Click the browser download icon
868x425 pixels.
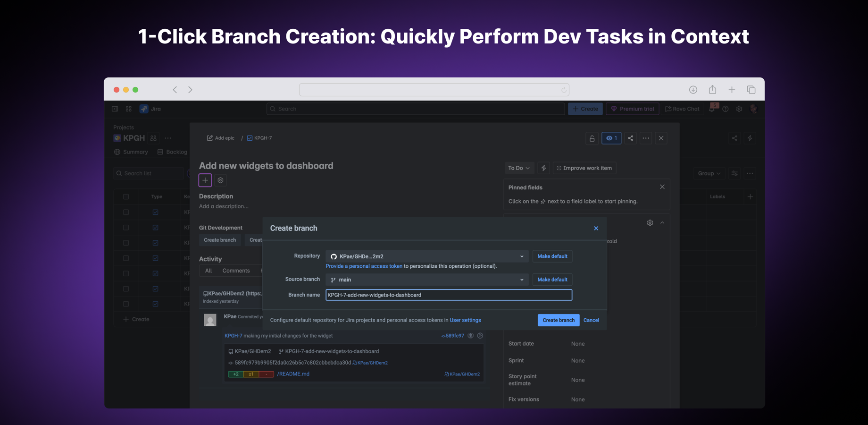(x=693, y=90)
